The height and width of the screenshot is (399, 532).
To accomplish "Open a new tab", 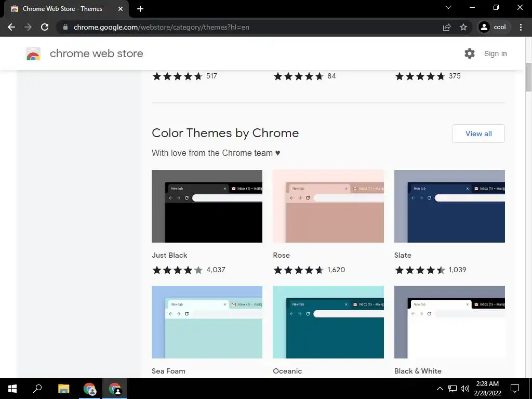I will (x=140, y=9).
